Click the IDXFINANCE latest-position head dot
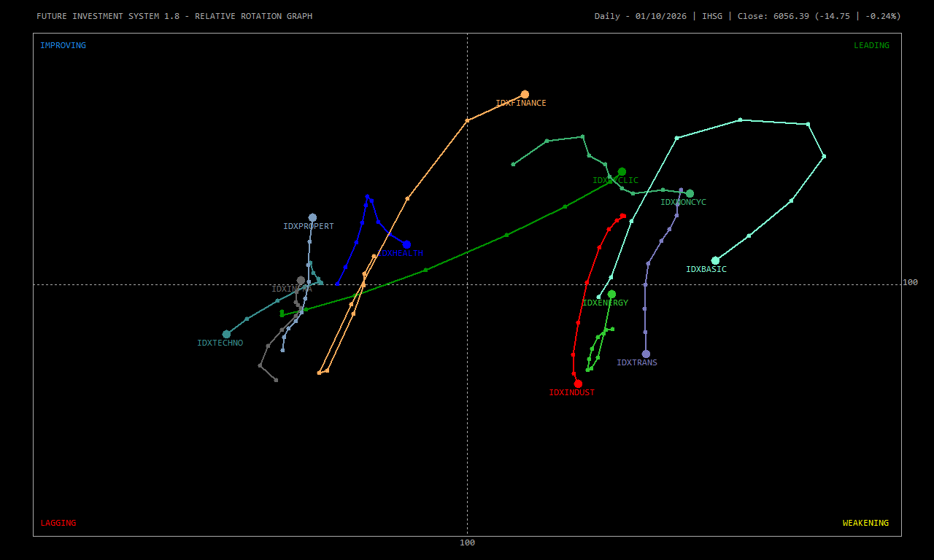 tap(525, 95)
